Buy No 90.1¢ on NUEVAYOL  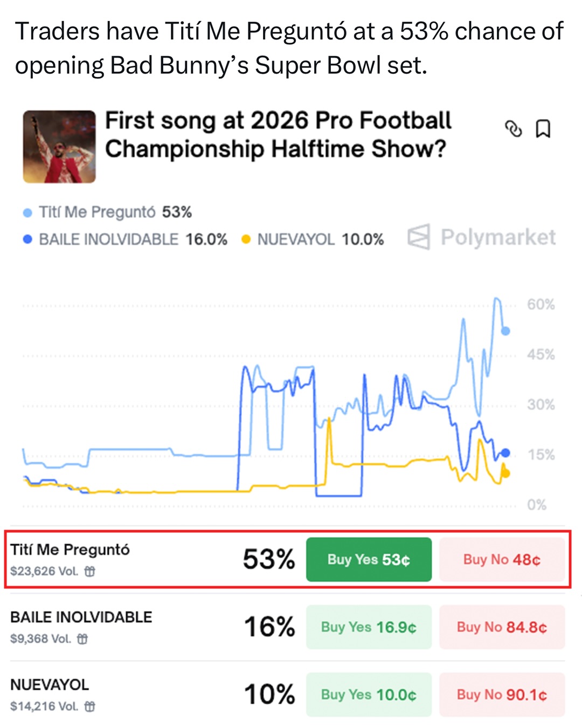(502, 695)
